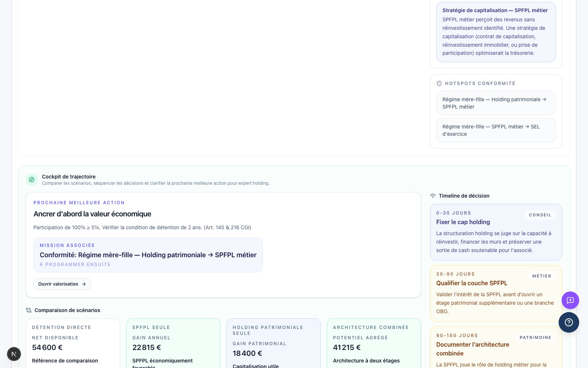Click the PROCHAINE MEILLEURE ACTION label
The image size is (588, 368).
(79, 203)
